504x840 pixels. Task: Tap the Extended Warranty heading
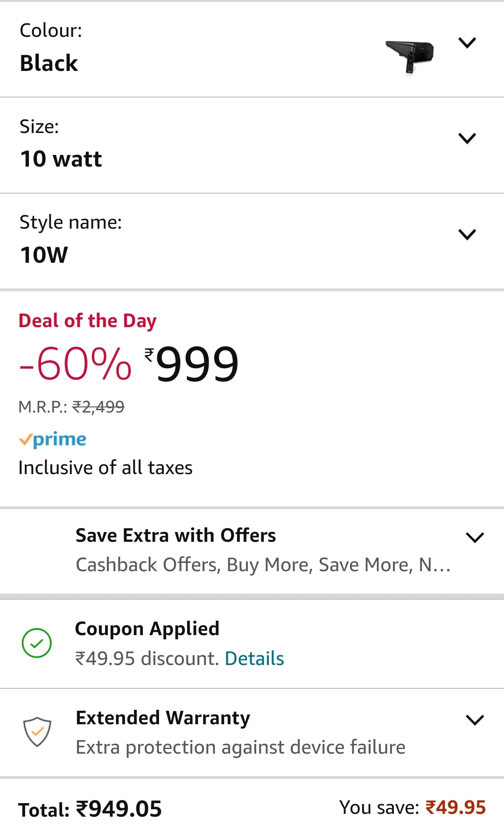[163, 718]
